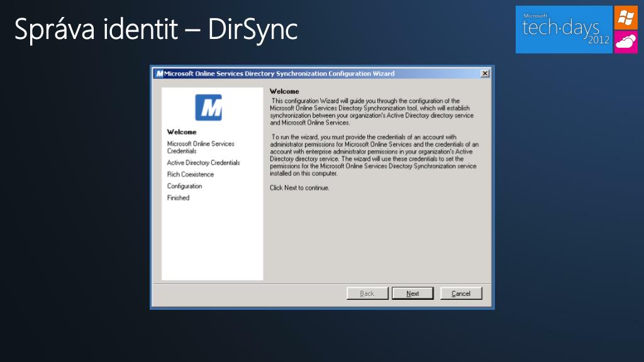Select the Rich Coexistence step
Screen dimensions: 644x362
tap(190, 174)
